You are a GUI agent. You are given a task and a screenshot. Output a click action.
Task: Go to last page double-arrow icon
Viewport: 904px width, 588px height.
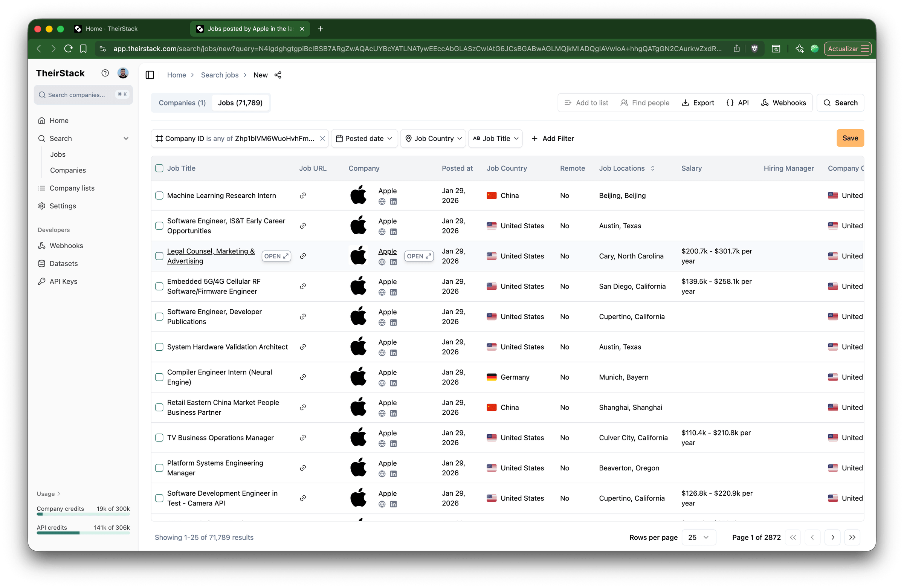852,538
